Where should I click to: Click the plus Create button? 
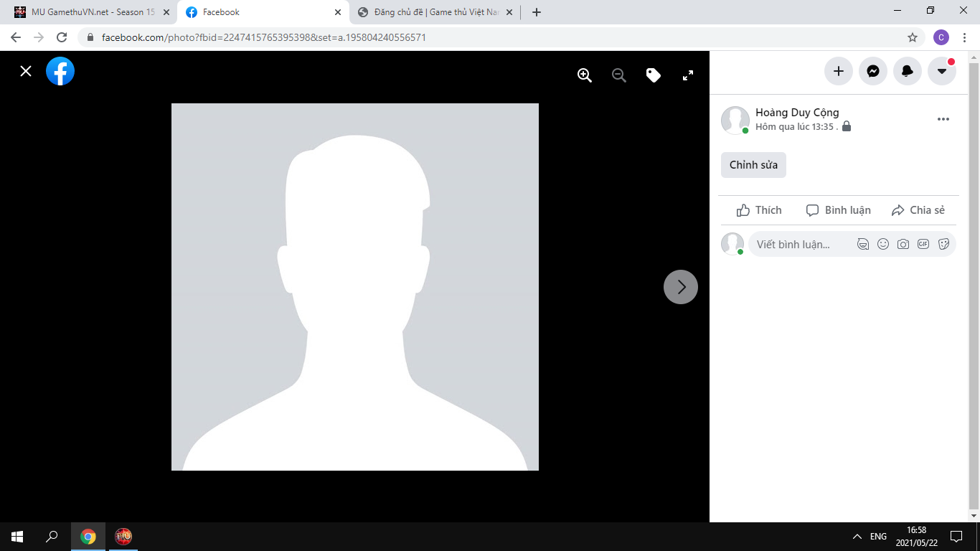(839, 71)
